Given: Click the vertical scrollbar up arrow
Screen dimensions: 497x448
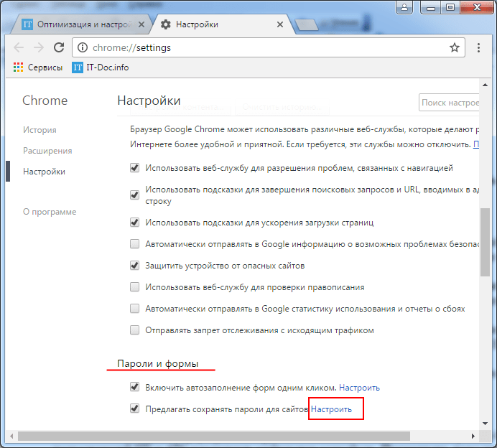Looking at the screenshot, I should (x=485, y=85).
